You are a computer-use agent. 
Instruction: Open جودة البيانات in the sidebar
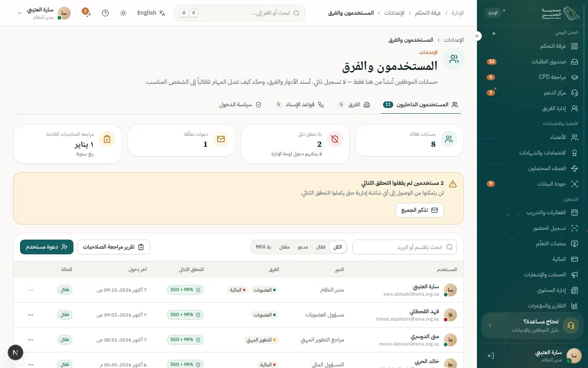[532, 184]
